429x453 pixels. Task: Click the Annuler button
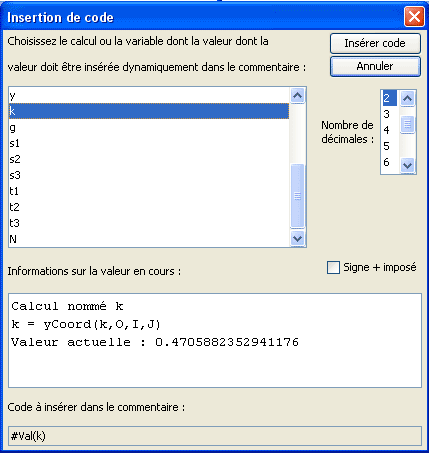pos(375,66)
